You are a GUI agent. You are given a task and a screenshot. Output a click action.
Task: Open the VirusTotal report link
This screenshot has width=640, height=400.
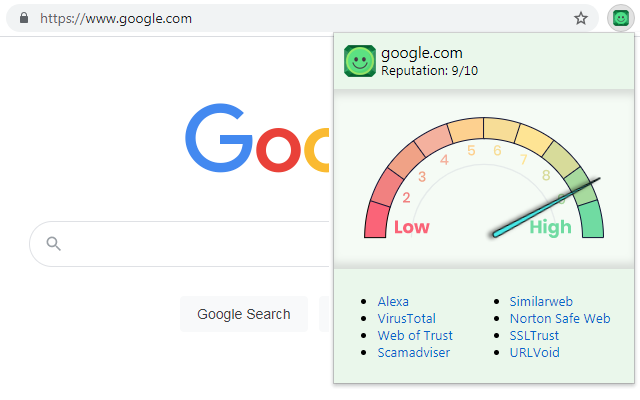click(x=406, y=318)
